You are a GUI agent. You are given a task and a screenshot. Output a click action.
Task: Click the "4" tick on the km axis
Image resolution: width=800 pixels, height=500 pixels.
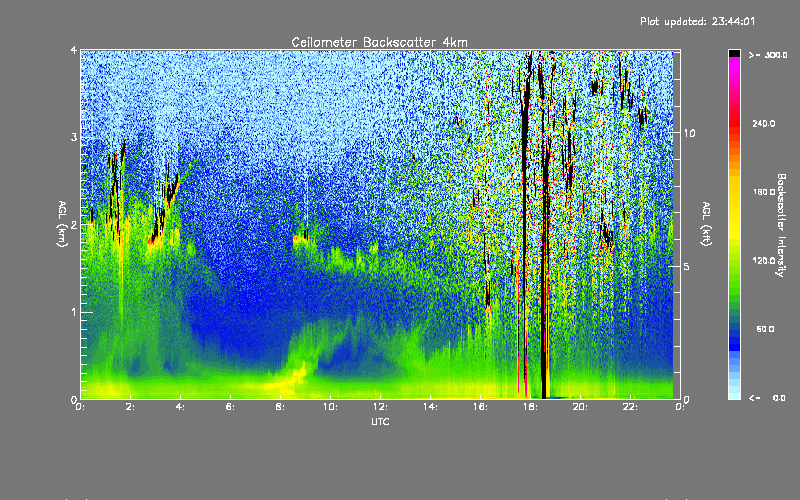point(74,51)
